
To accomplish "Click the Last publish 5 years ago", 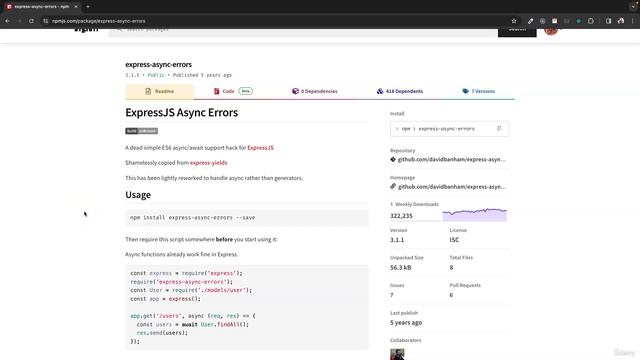I will click(x=406, y=322).
